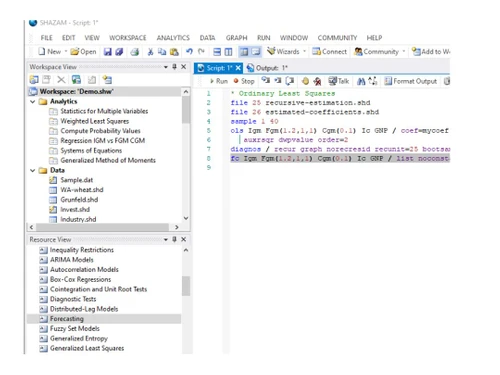500x375 pixels.
Task: Click the bug debug icon in script toolbar
Action: [x=317, y=81]
